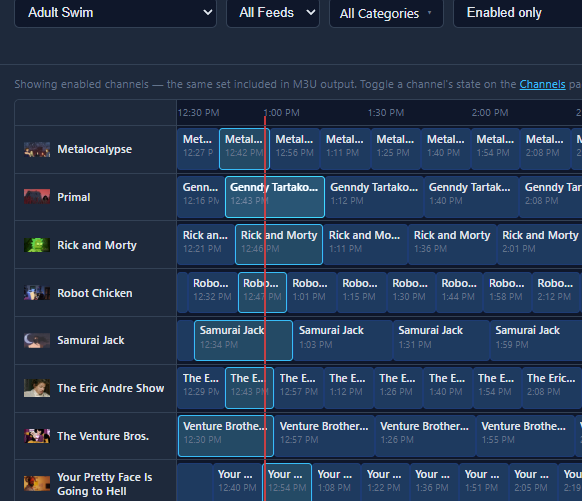
Task: Select the Robot Chicken channel name
Action: click(95, 293)
